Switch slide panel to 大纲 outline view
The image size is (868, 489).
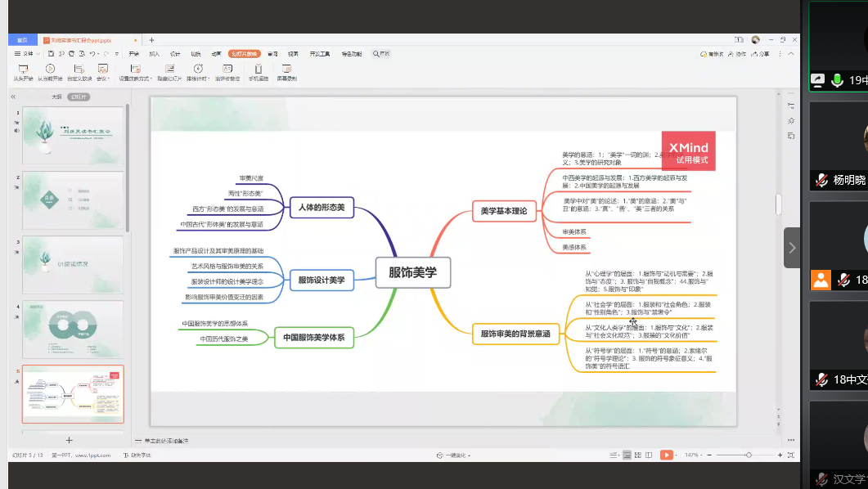[56, 96]
